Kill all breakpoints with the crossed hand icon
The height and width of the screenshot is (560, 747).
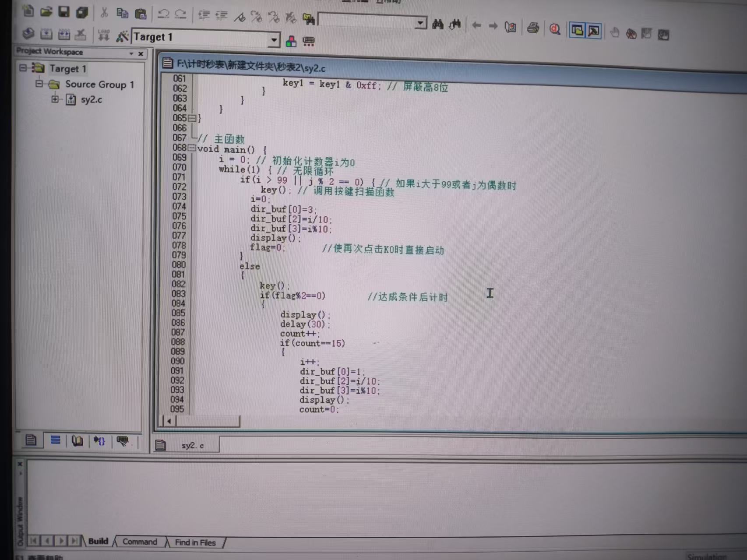coord(631,33)
